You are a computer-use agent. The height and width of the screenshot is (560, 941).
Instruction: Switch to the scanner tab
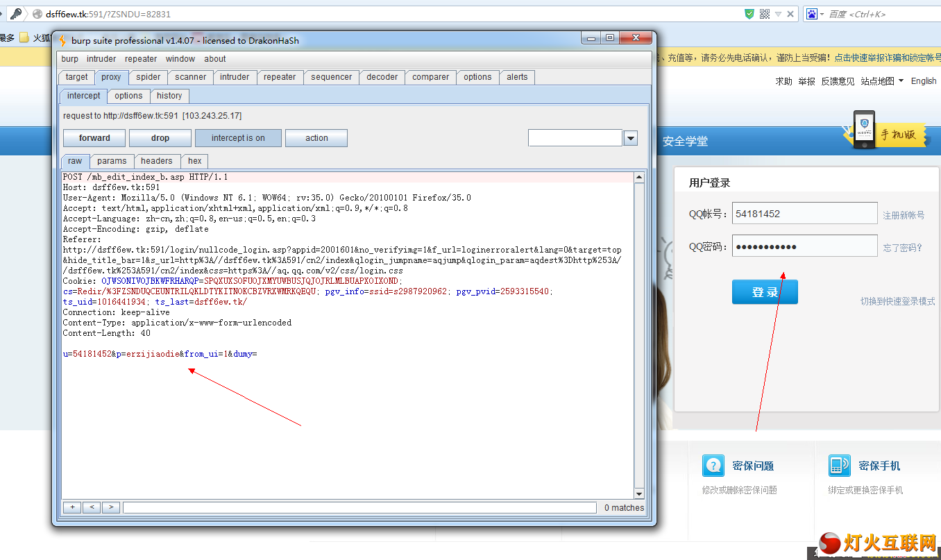click(x=190, y=77)
